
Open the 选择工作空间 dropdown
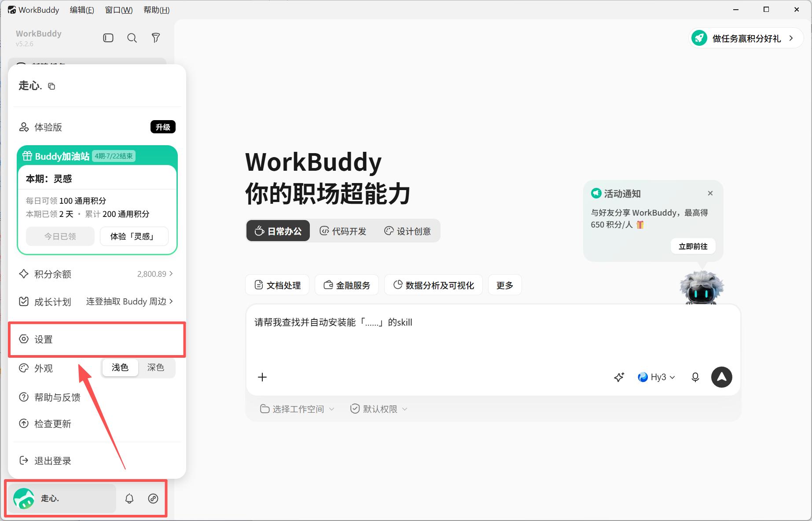pyautogui.click(x=297, y=409)
